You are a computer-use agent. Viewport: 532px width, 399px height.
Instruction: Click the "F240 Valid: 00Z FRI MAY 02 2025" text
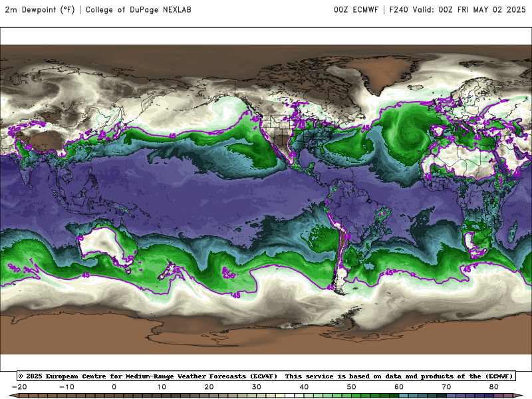coord(458,9)
